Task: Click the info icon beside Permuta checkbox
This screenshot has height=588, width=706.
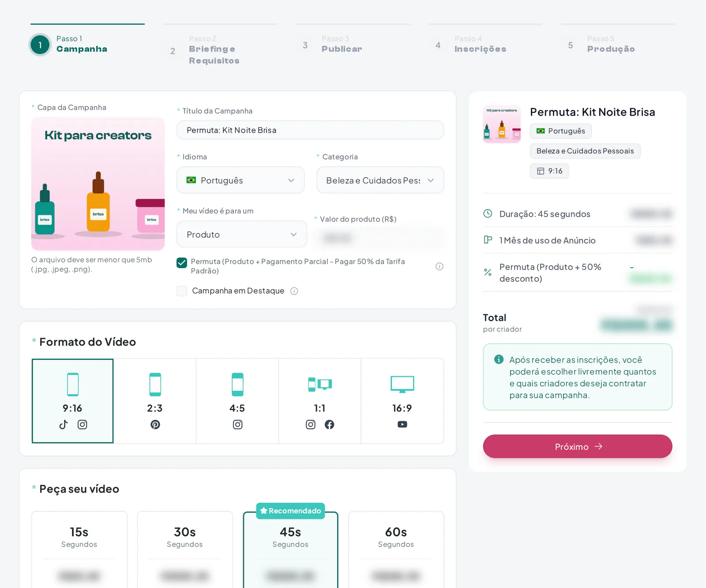Action: pos(439,266)
